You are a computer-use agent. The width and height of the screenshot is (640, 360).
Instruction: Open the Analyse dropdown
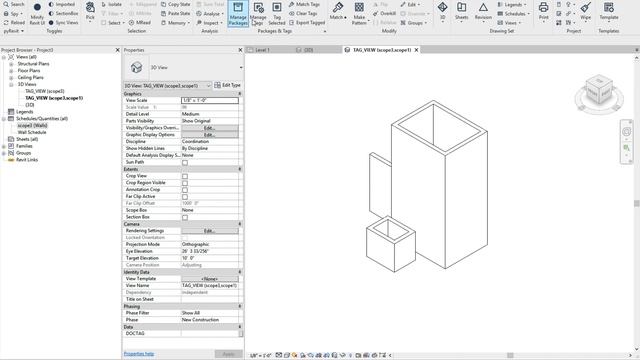point(210,13)
